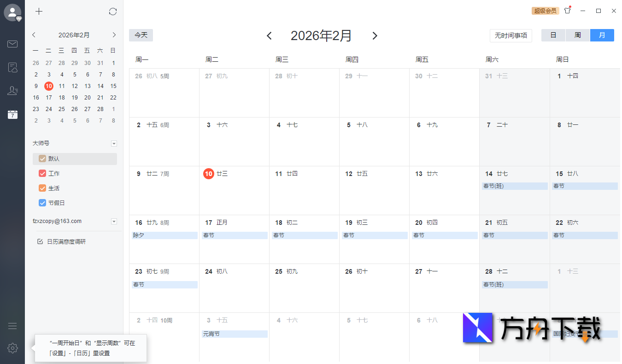Expand the 大师号 account dropdown

pyautogui.click(x=114, y=143)
